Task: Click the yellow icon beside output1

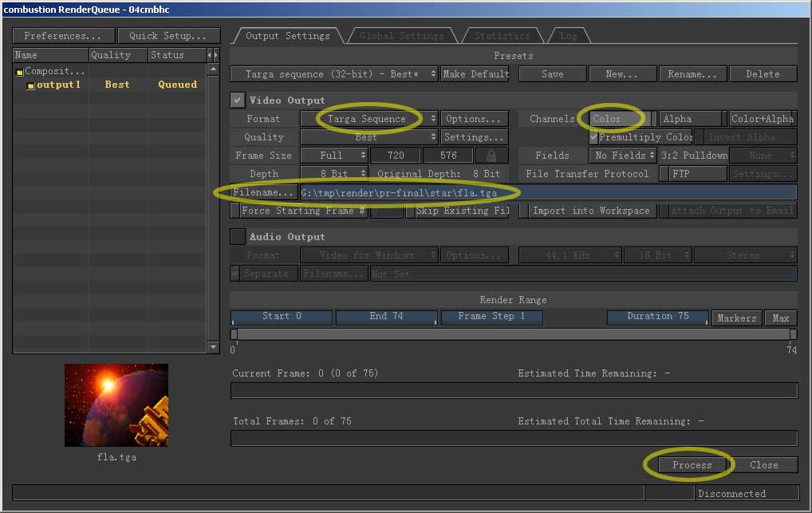Action: (30, 85)
